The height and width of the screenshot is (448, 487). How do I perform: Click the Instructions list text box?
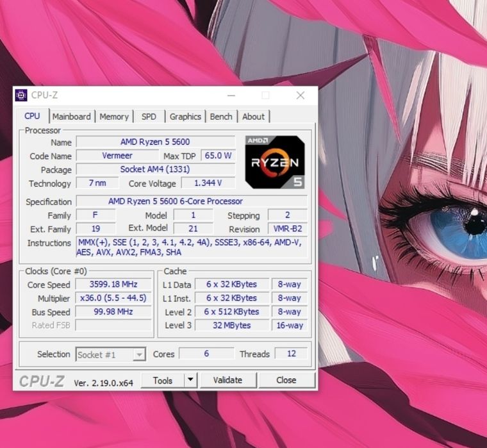pyautogui.click(x=192, y=247)
